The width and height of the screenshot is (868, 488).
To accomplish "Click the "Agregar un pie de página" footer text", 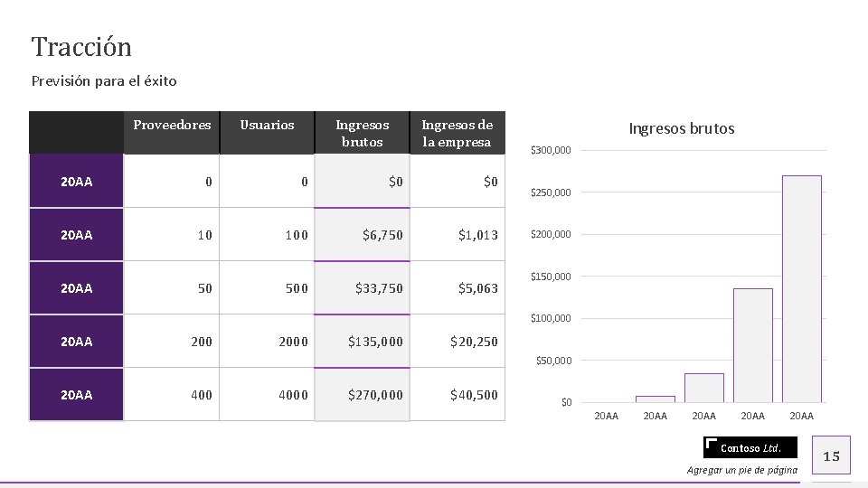I will [x=742, y=470].
